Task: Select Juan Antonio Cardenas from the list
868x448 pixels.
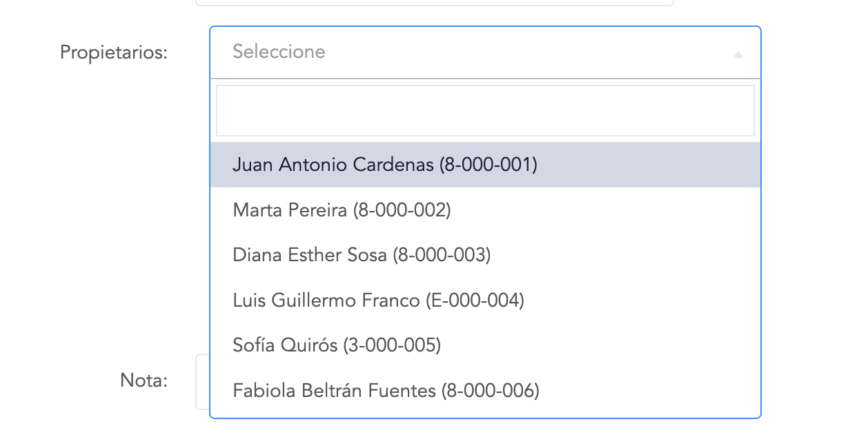Action: point(384,165)
